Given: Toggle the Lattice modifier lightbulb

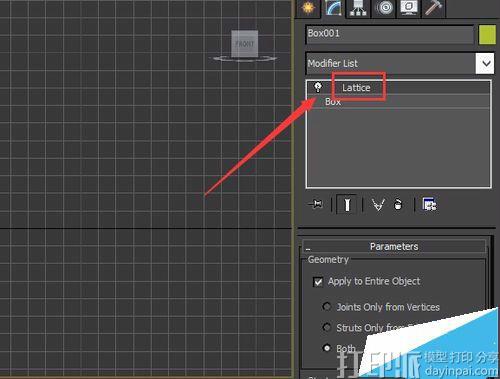Looking at the screenshot, I should point(318,87).
